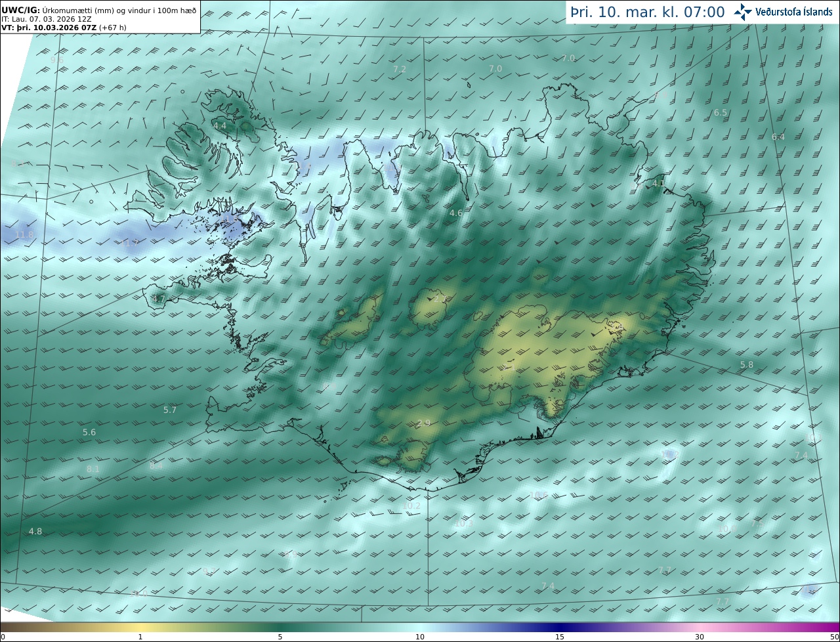
Task: Click the 1 tick label on the scale
Action: coord(140,637)
